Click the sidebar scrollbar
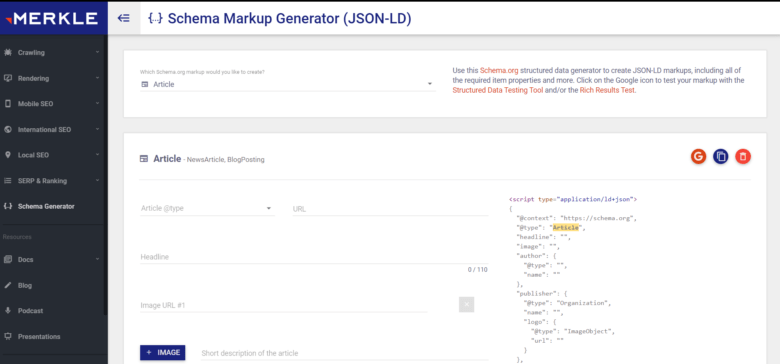Viewport: 780px width, 364px height. (106, 174)
